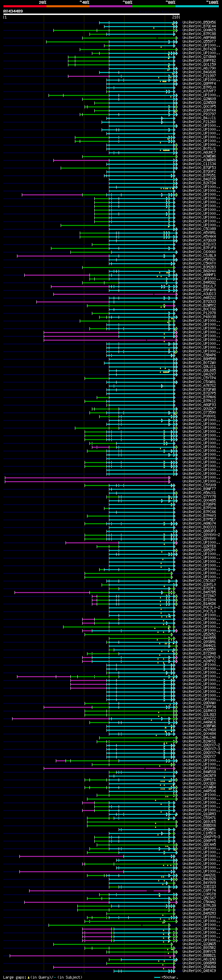222x980 pixels.
Task: Select the UniRef100_B3M2B3 label
Action: (199, 267)
